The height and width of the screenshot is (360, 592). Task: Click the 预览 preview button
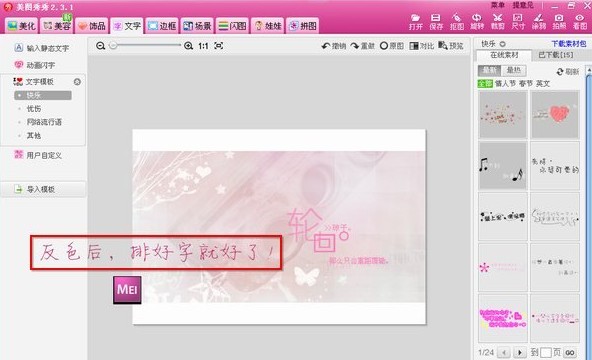coord(451,46)
